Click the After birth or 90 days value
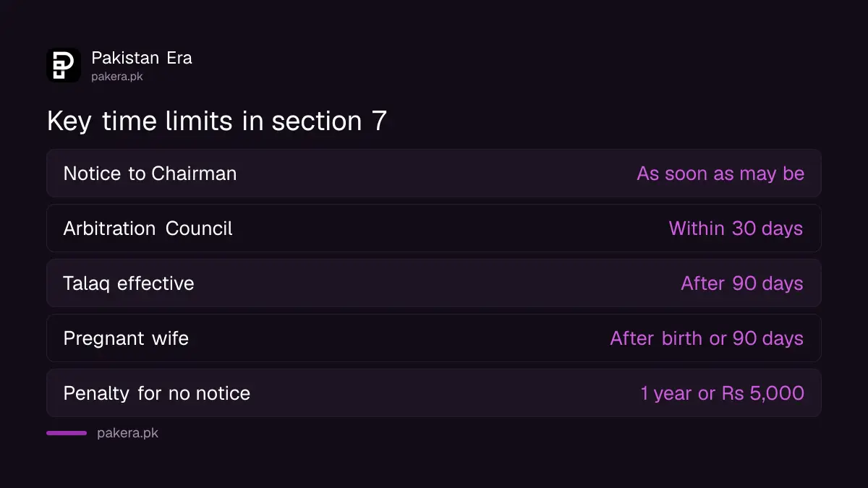Image resolution: width=868 pixels, height=488 pixels. tap(707, 338)
